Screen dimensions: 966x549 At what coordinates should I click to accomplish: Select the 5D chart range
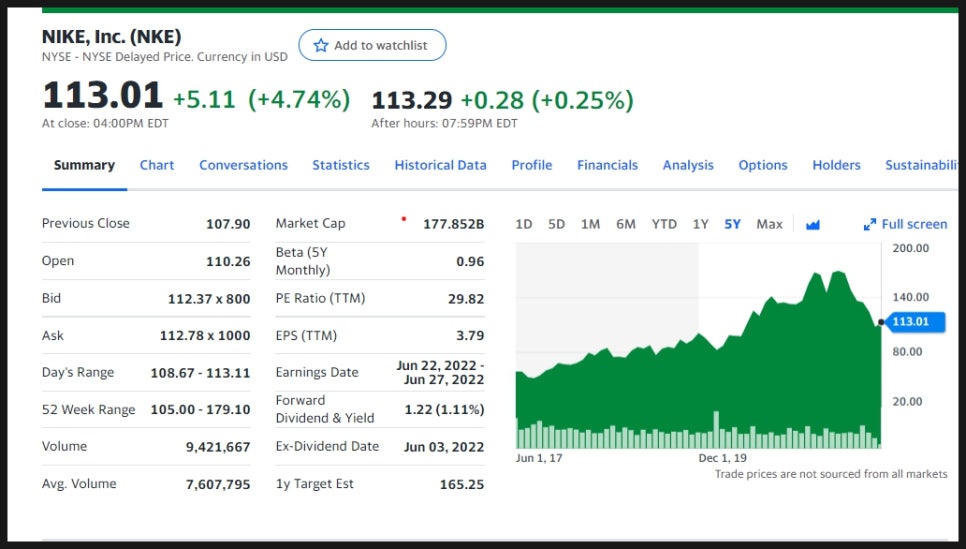(x=556, y=224)
